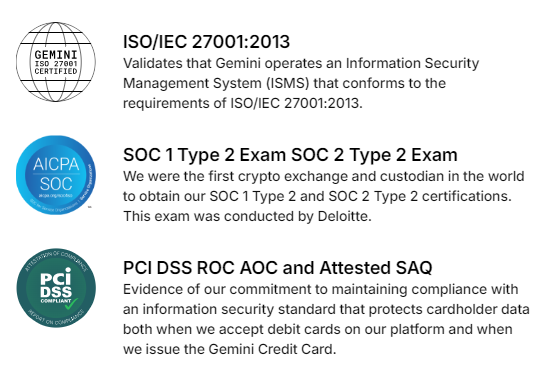The width and height of the screenshot is (547, 368).
Task: Click the green checkmark on the PCI badge
Action: [72, 304]
